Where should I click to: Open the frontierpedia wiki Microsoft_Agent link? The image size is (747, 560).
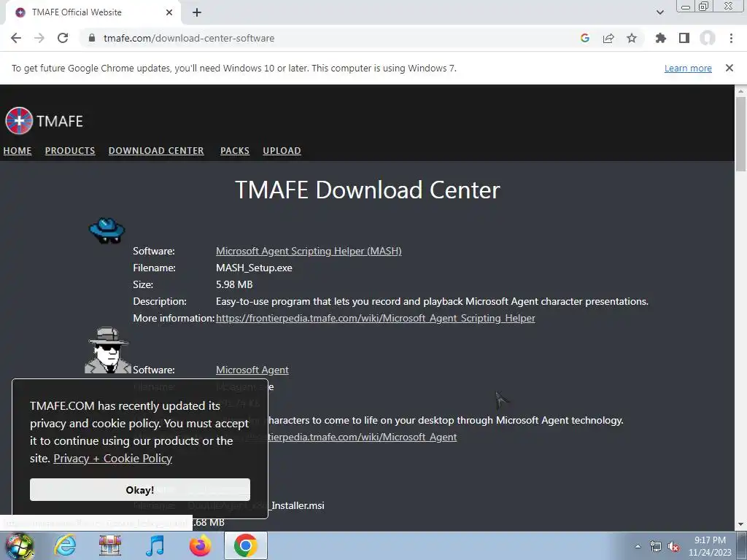(x=362, y=437)
